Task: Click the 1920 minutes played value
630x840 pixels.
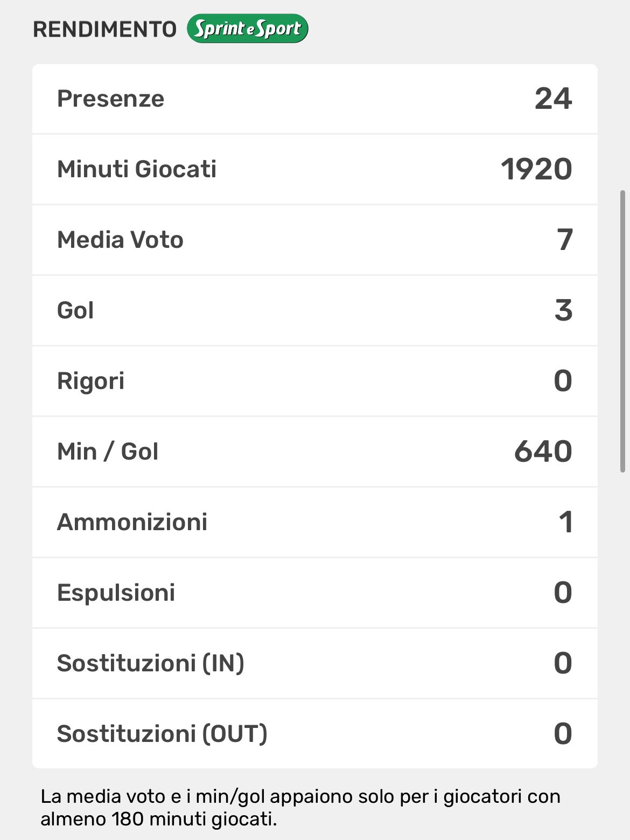Action: tap(536, 170)
